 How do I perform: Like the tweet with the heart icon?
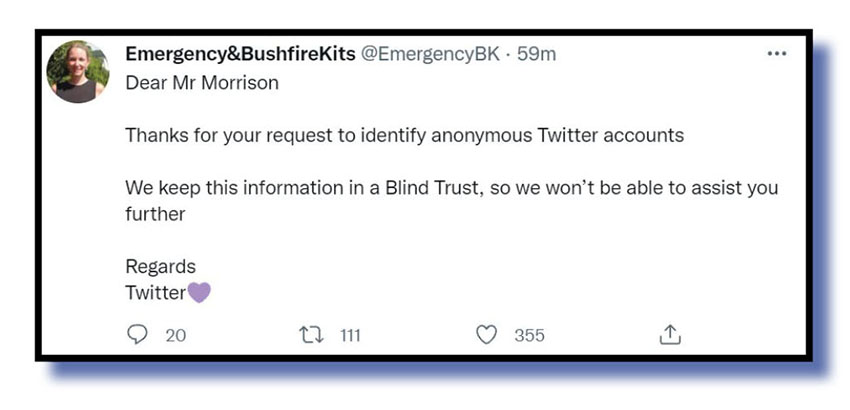coord(486,335)
